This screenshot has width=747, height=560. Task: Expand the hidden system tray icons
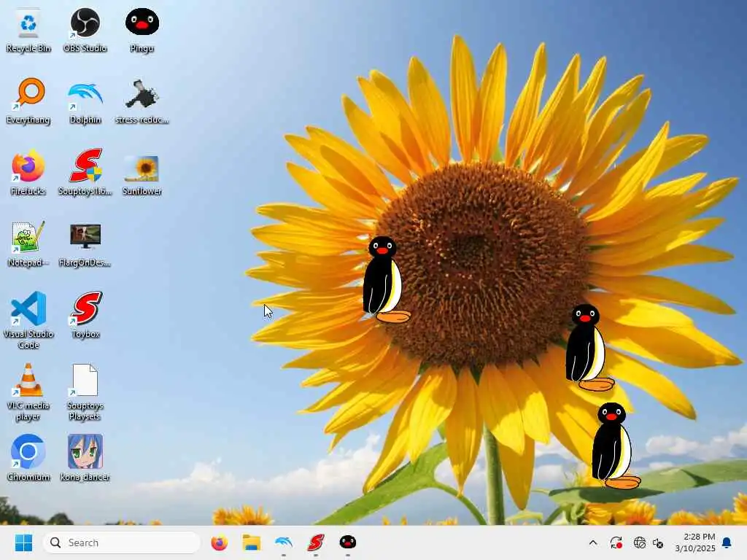point(593,542)
